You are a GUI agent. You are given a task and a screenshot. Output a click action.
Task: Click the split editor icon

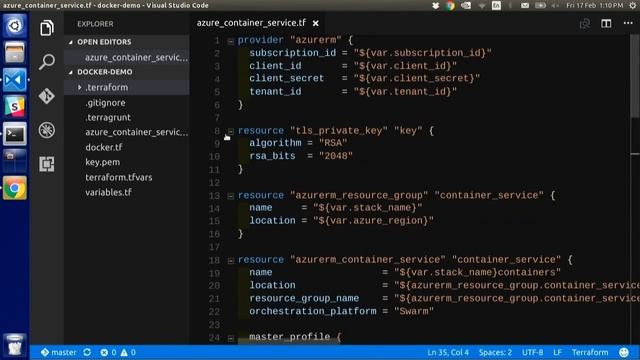[606, 24]
